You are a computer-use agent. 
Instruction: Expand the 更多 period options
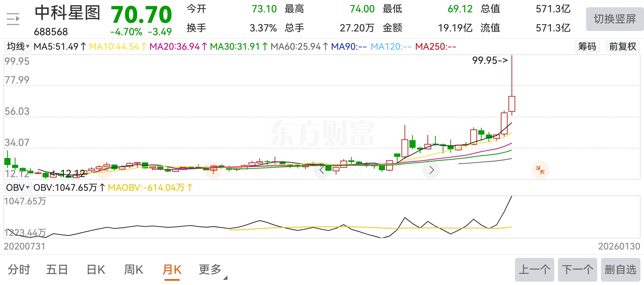click(x=210, y=270)
